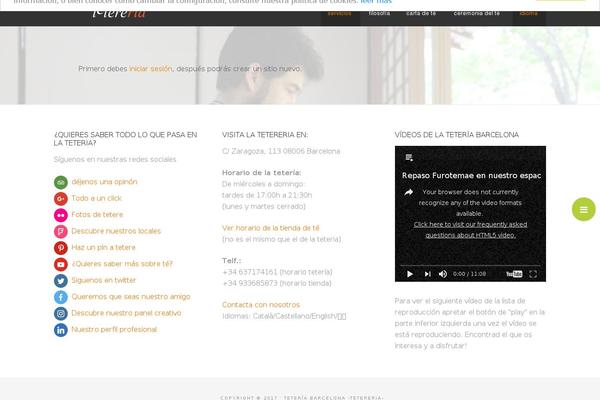Open 'Ver horario de la tienda de té'
Viewport: 600px width, 400px height.
[x=271, y=228]
